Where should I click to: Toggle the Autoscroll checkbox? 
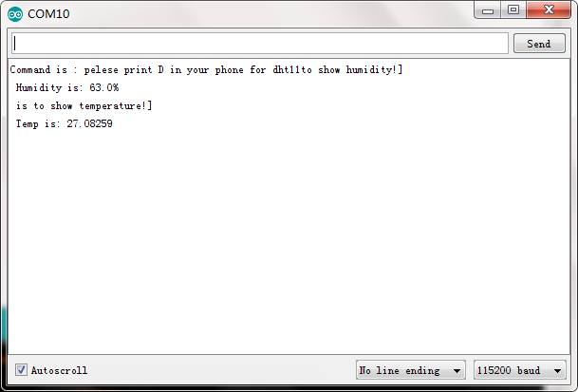click(x=21, y=369)
